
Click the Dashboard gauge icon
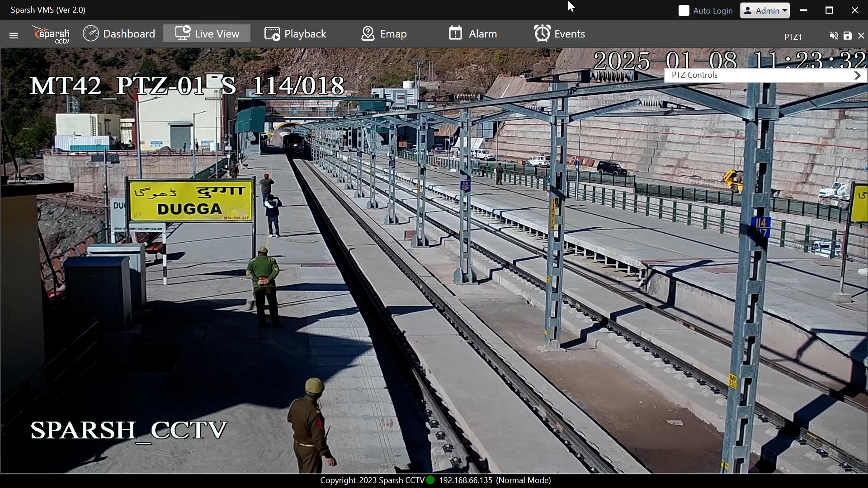coord(91,34)
